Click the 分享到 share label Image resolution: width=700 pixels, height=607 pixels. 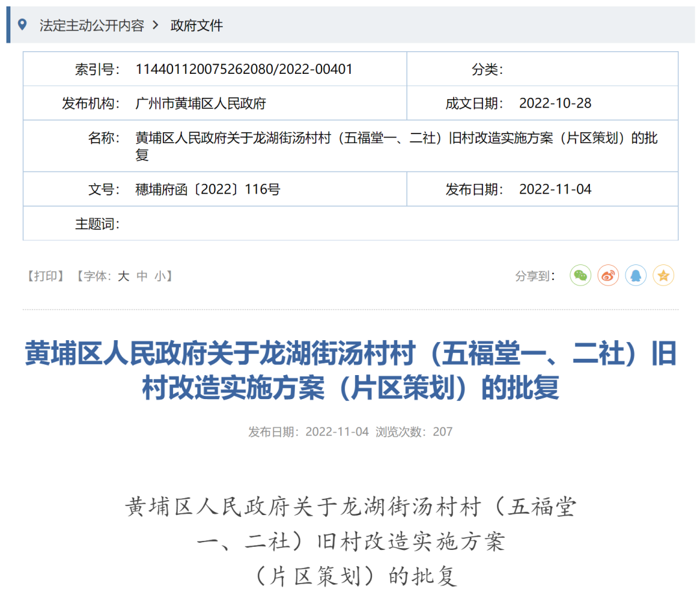[535, 276]
